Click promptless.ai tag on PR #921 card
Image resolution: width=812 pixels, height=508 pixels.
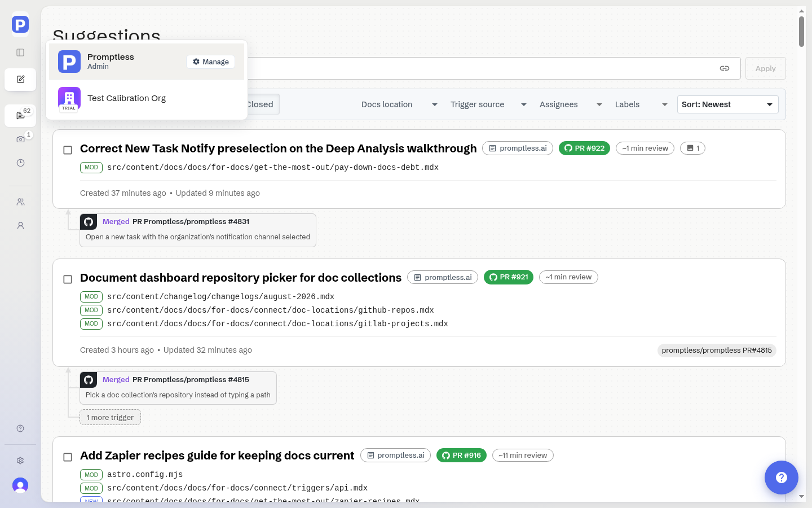(x=443, y=277)
